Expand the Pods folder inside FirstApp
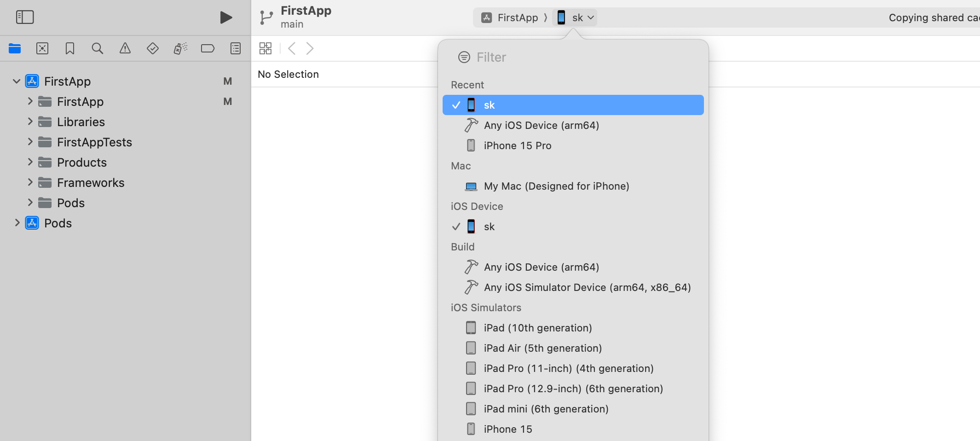The width and height of the screenshot is (980, 441). coord(30,203)
